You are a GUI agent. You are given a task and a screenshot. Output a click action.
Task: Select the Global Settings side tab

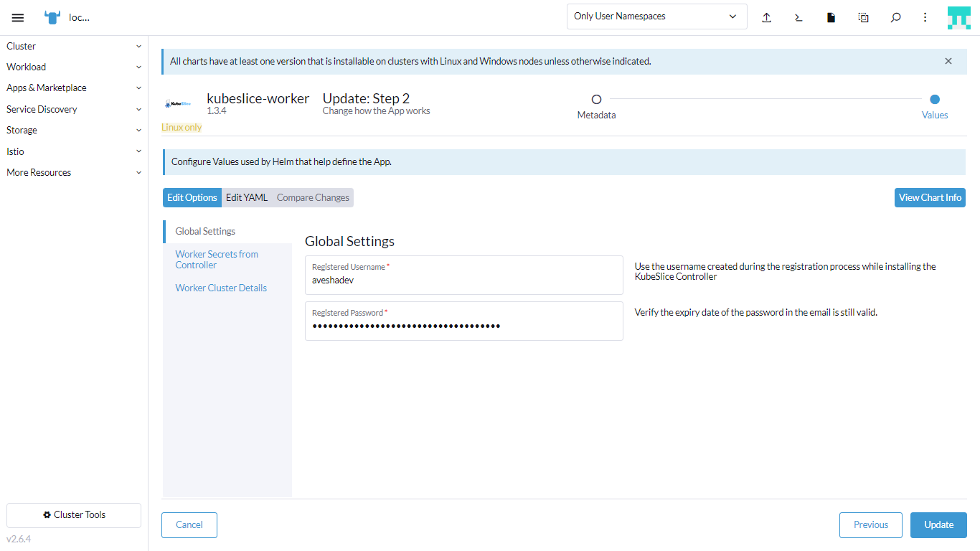click(228, 231)
